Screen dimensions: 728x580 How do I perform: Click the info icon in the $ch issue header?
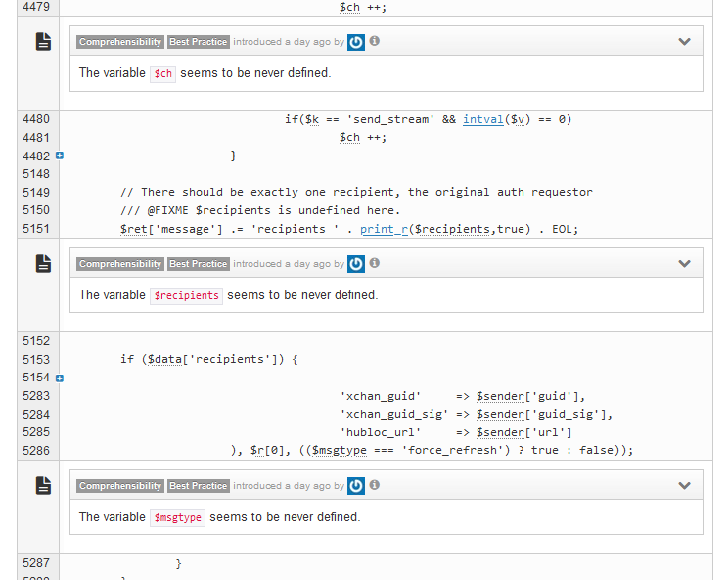(x=375, y=42)
